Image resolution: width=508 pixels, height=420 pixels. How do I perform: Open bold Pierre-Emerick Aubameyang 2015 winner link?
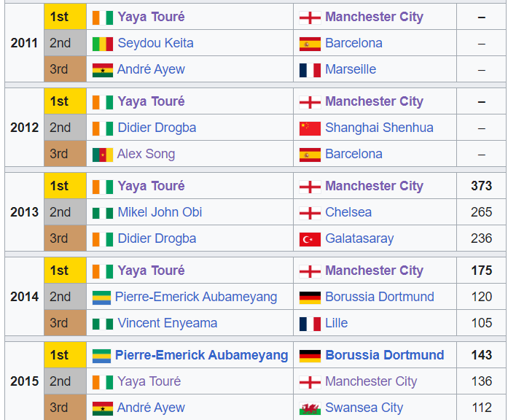pos(201,355)
